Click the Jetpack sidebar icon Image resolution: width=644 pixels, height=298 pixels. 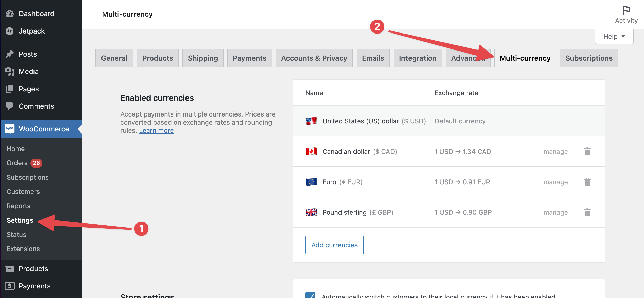[x=10, y=31]
